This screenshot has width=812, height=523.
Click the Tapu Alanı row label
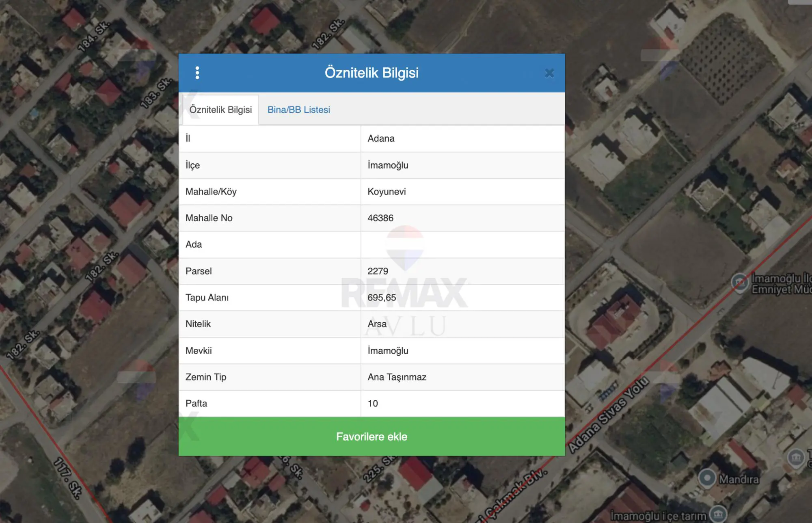coord(207,298)
